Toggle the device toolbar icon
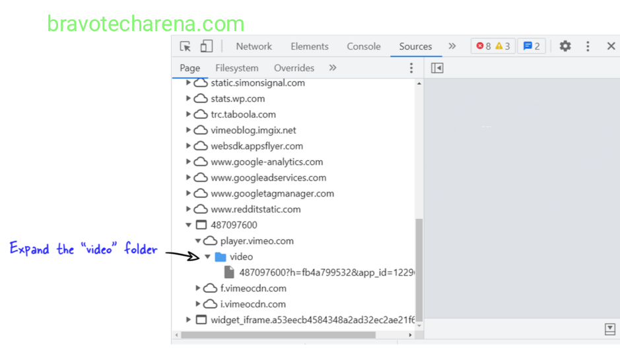 tap(207, 46)
